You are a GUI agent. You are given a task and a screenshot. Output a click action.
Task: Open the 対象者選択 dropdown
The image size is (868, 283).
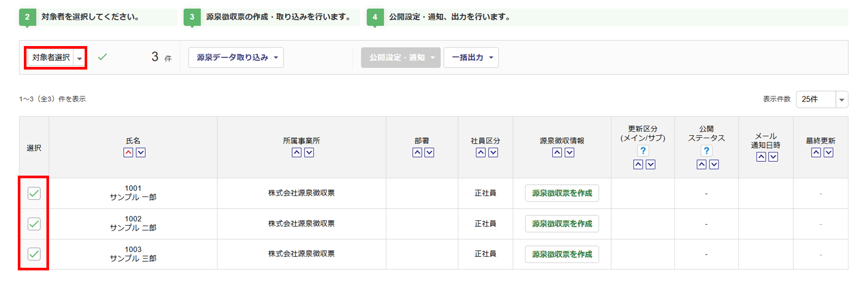(x=56, y=57)
